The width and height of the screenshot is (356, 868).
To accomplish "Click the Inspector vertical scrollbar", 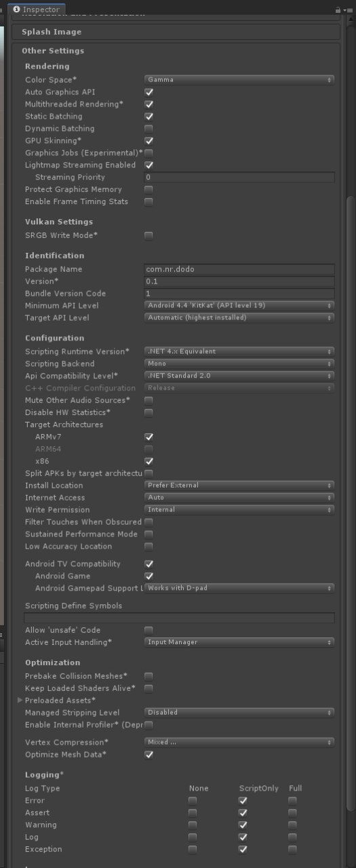I will [x=350, y=503].
